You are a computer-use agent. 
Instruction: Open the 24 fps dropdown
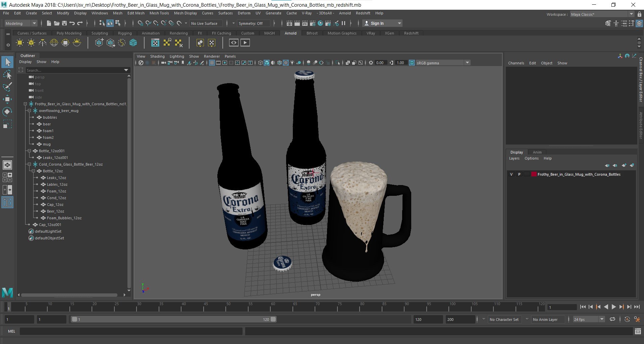[x=589, y=320]
